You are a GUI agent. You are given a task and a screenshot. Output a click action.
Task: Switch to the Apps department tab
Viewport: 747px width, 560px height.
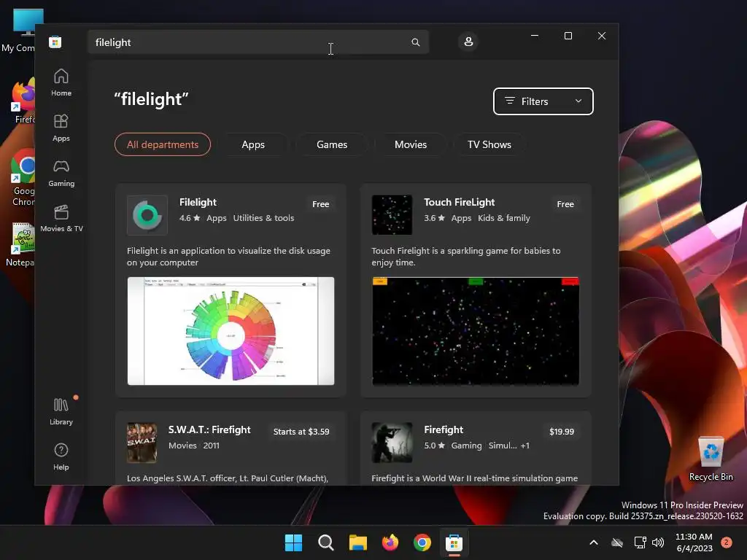[x=253, y=144]
